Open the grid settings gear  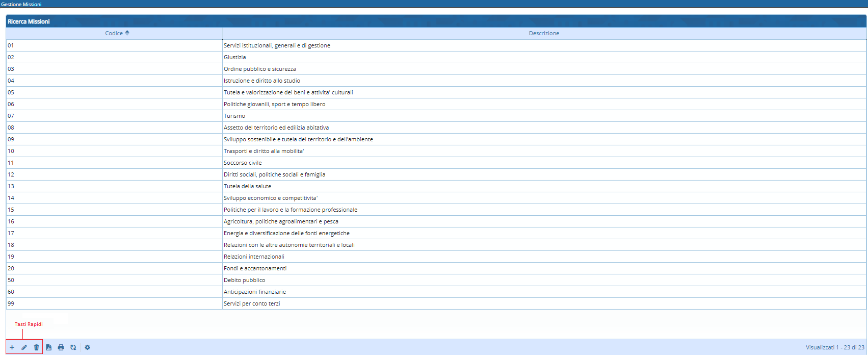click(x=87, y=347)
